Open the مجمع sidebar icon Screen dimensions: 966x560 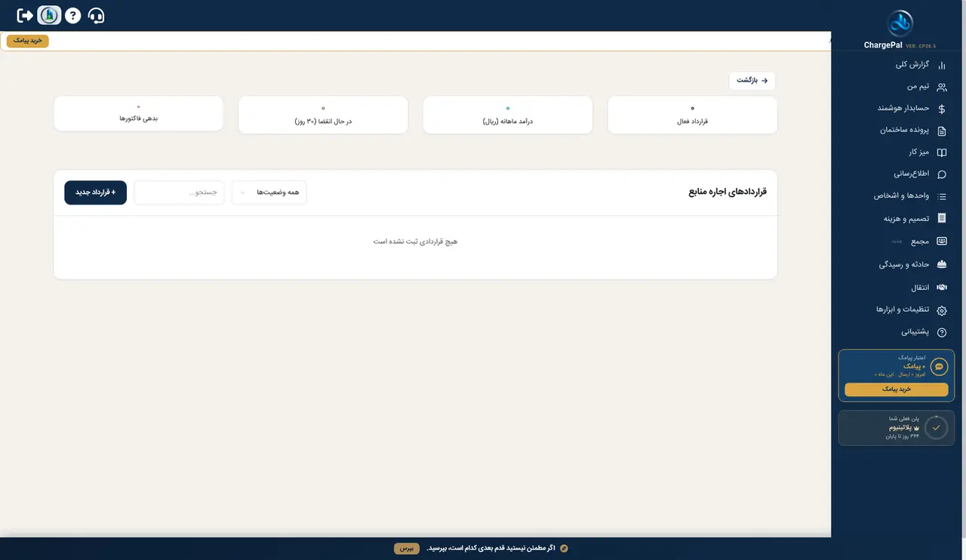coord(941,242)
